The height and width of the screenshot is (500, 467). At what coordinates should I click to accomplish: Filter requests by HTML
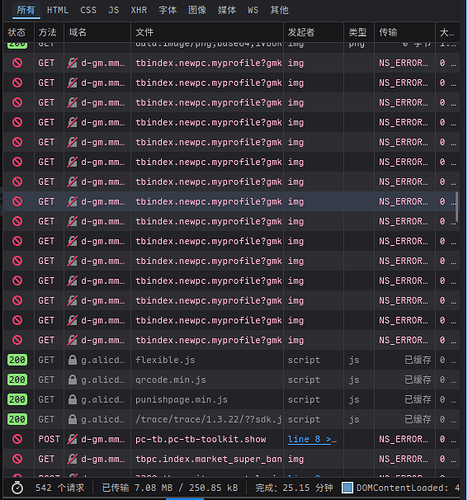57,10
